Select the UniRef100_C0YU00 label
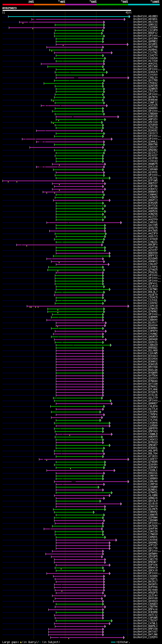 click(145, 75)
